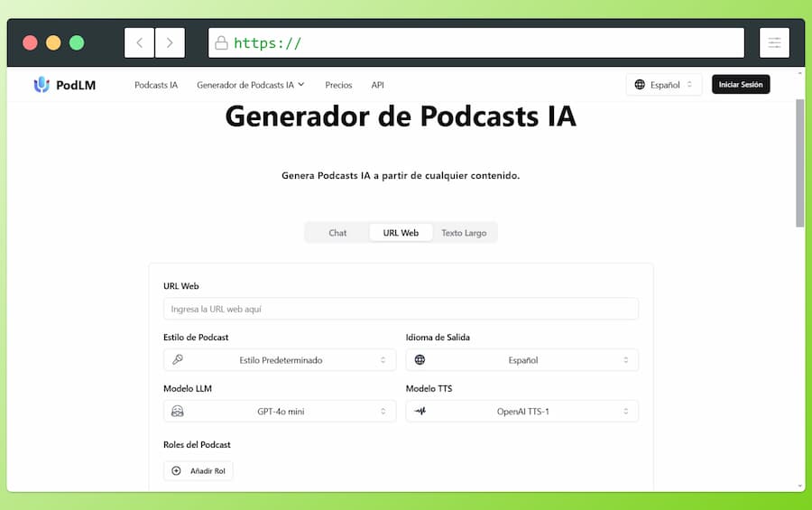Image resolution: width=812 pixels, height=510 pixels.
Task: Go forward with browser forward arrow
Action: point(170,42)
